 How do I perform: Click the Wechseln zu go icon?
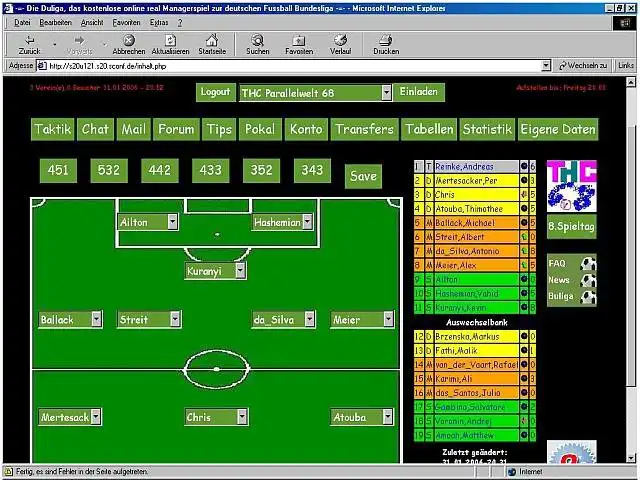(x=563, y=66)
